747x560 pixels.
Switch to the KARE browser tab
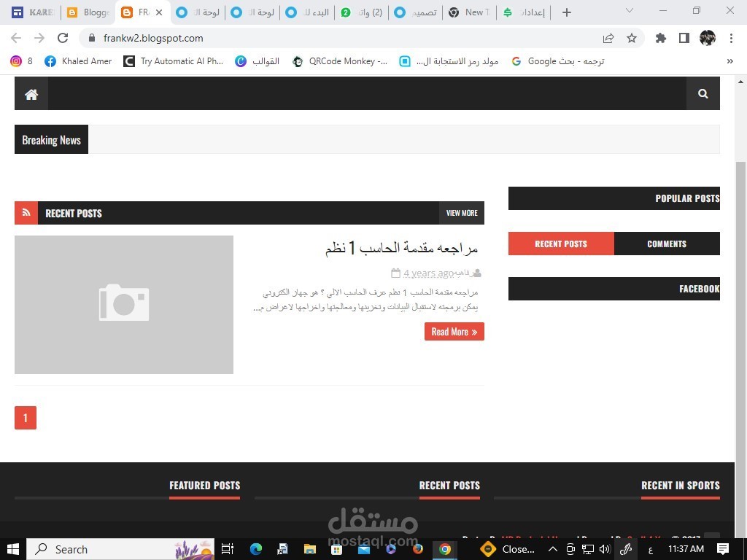(x=32, y=12)
